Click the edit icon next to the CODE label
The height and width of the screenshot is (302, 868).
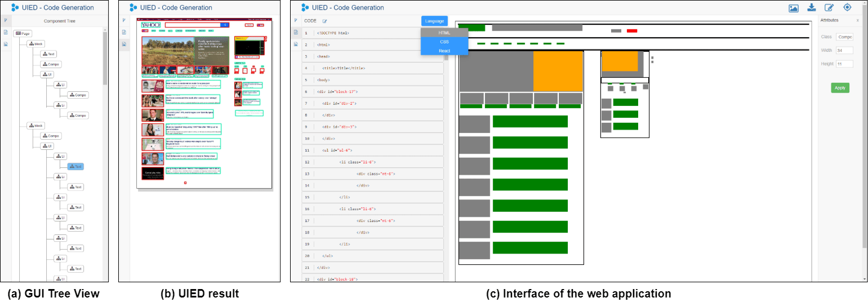pyautogui.click(x=324, y=21)
